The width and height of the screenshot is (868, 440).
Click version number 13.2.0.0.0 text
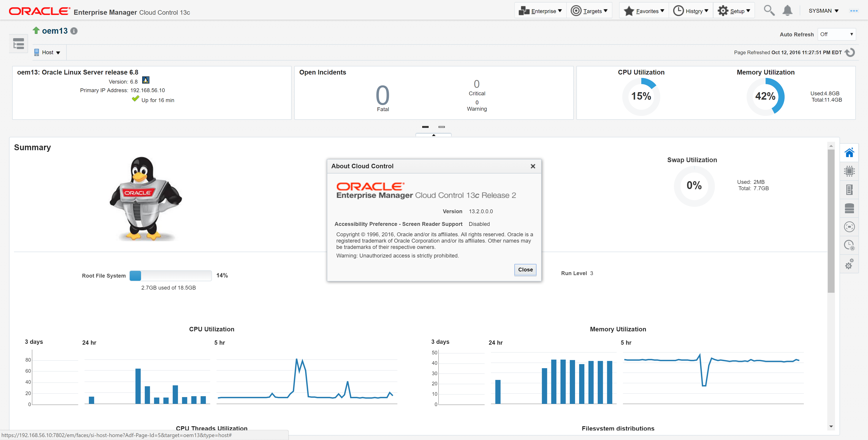tap(481, 211)
